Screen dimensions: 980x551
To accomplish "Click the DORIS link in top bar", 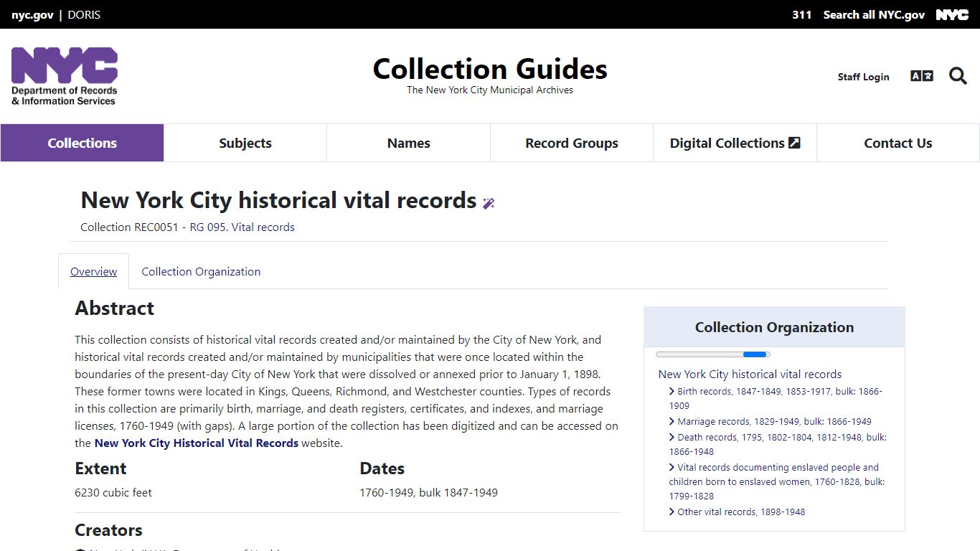I will [84, 14].
